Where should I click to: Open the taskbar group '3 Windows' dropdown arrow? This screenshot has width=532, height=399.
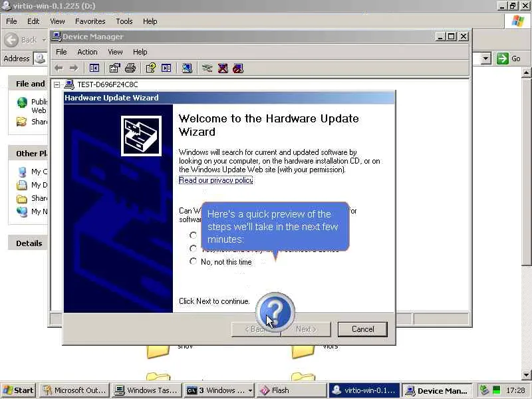coord(250,390)
